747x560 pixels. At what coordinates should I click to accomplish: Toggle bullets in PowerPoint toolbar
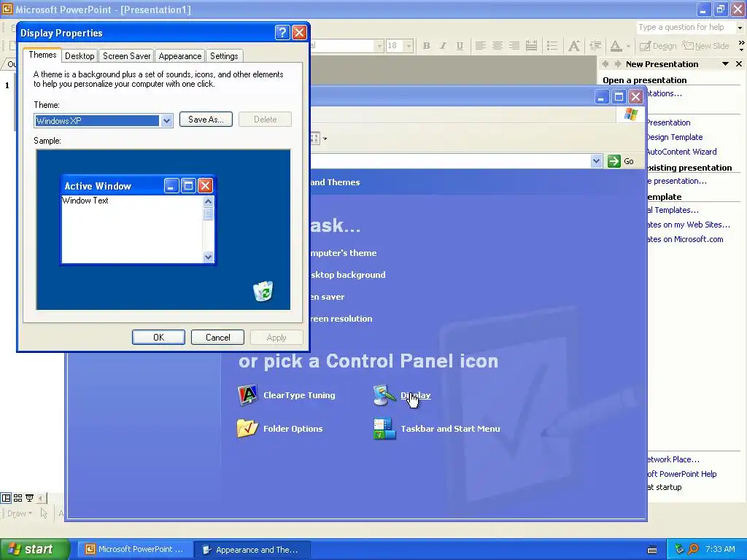552,46
